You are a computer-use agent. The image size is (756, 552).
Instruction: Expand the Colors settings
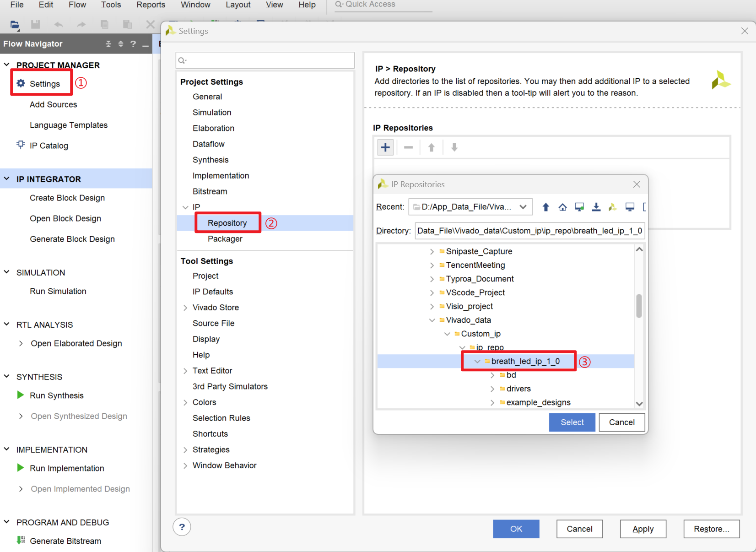pyautogui.click(x=185, y=402)
